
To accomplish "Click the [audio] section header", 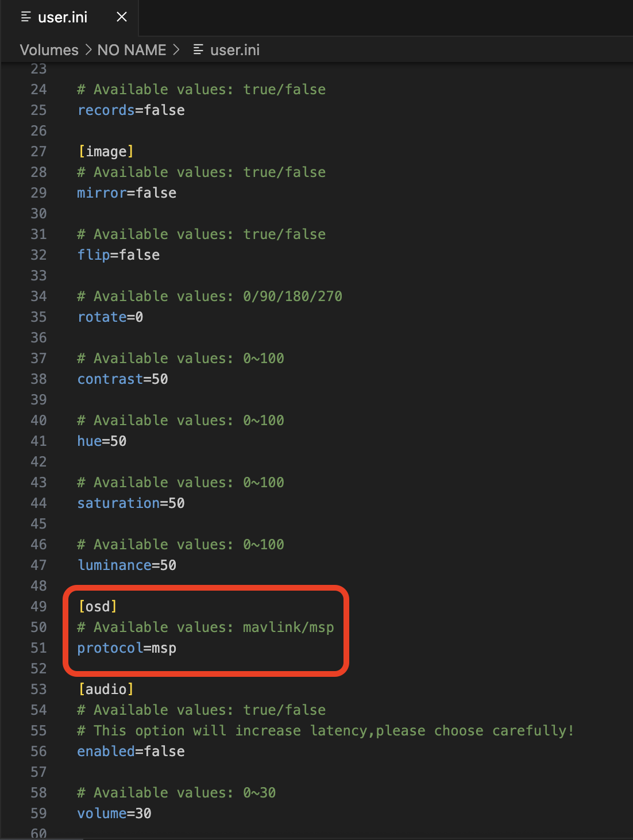I will (106, 689).
